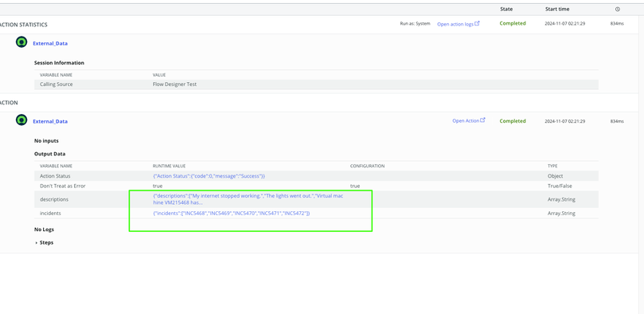Open External_Data link above Session Information

point(50,43)
